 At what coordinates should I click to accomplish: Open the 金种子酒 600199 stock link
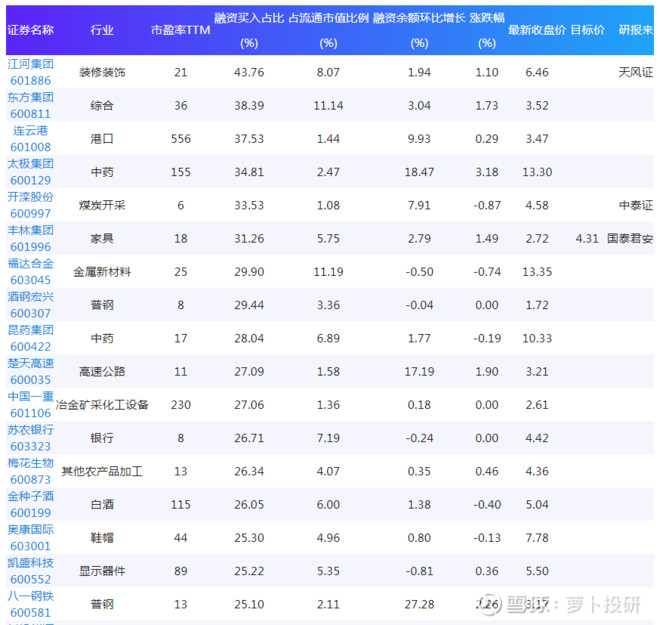click(30, 504)
